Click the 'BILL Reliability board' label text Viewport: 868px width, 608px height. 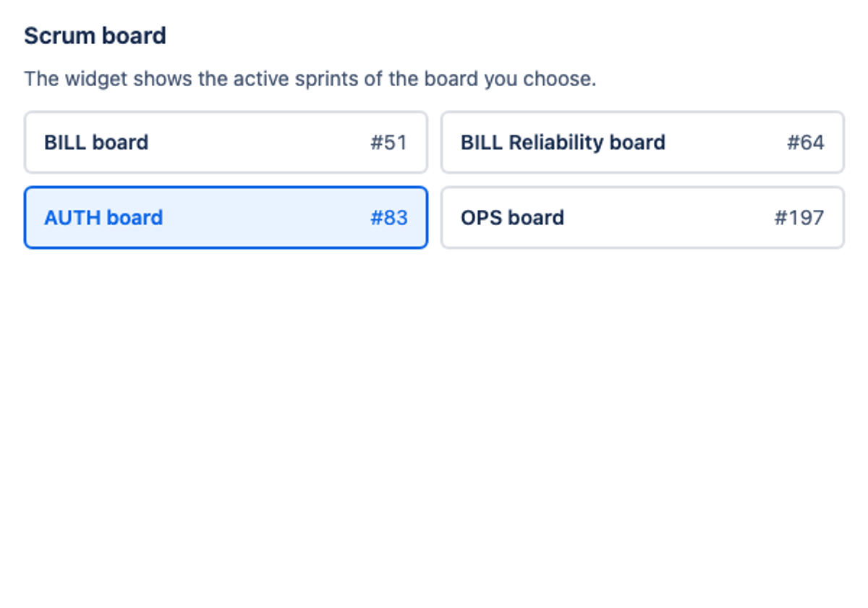coord(563,143)
